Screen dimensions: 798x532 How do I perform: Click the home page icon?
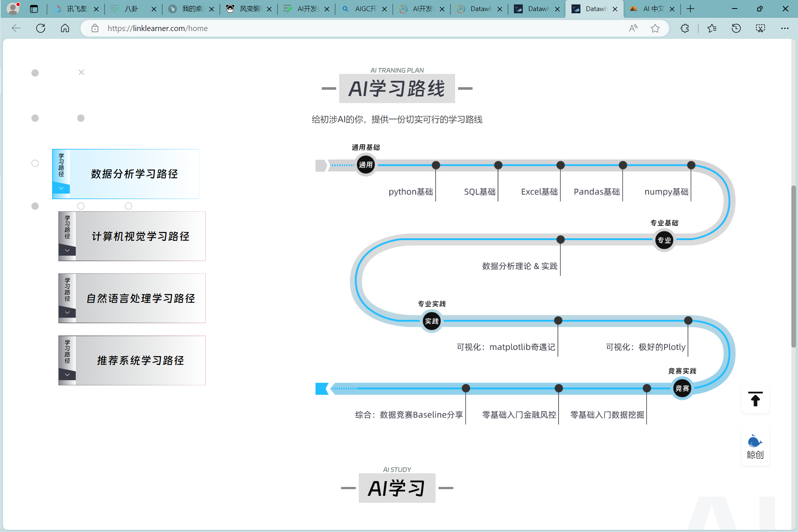(65, 28)
